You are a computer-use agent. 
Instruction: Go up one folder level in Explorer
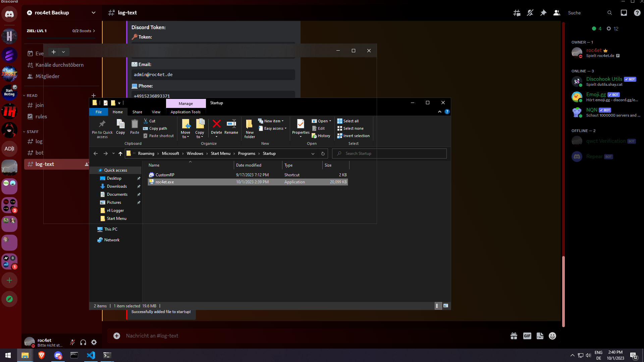point(120,154)
